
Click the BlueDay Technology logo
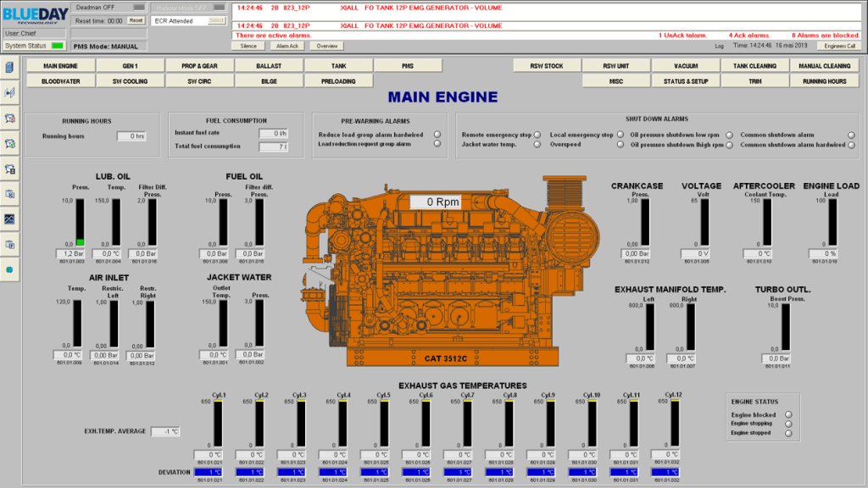pos(34,15)
